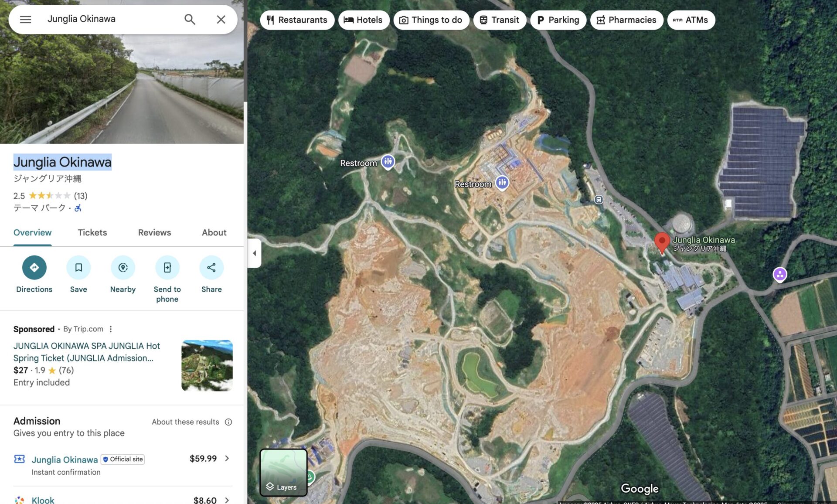Show Pharmacies chip
Image resolution: width=837 pixels, height=504 pixels.
click(x=626, y=20)
